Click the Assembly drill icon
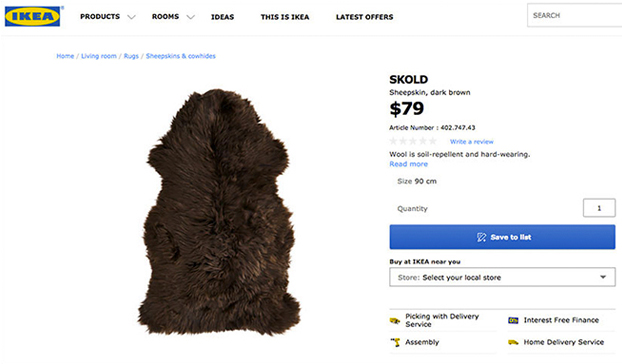 tap(395, 342)
